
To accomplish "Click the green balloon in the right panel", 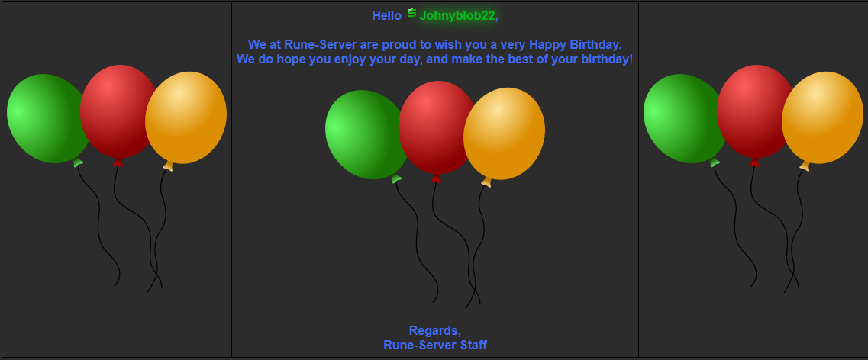I will click(684, 118).
